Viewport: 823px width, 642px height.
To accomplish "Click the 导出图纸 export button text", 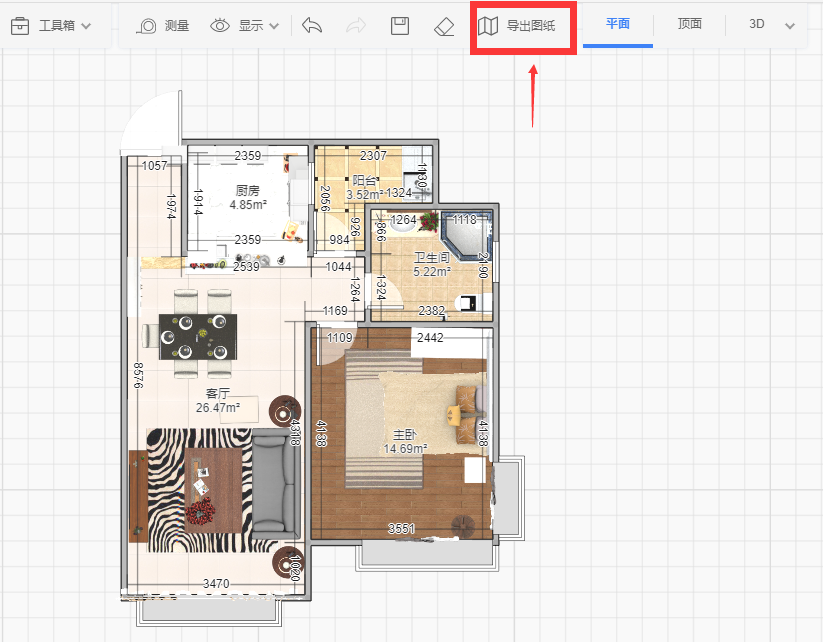I will tap(531, 26).
